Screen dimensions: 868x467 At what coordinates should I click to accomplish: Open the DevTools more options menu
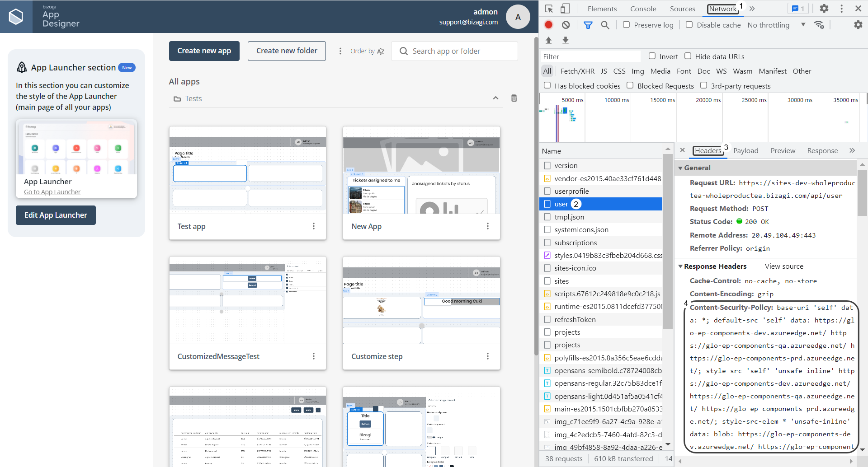841,9
